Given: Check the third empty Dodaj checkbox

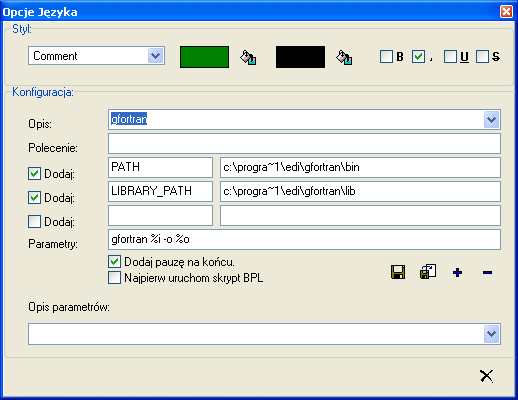Looking at the screenshot, I should pyautogui.click(x=34, y=222).
